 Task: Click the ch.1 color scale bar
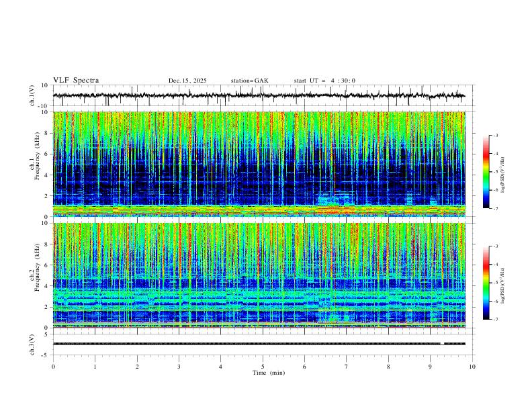click(486, 172)
